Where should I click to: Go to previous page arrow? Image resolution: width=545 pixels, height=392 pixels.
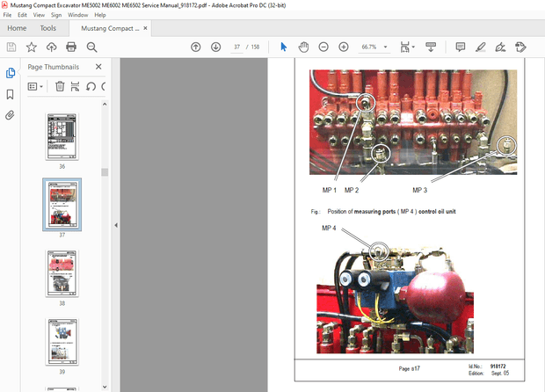(x=196, y=47)
